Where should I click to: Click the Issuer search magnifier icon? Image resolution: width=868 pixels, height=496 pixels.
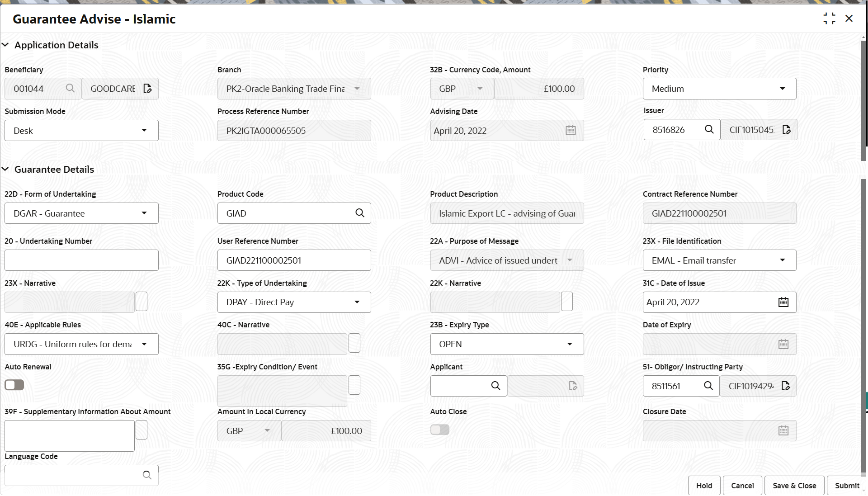pyautogui.click(x=709, y=130)
